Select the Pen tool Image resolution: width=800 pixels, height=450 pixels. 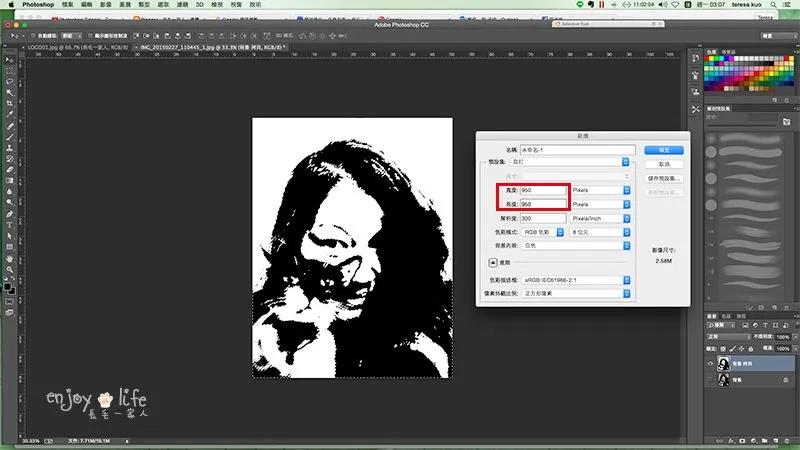[x=9, y=214]
